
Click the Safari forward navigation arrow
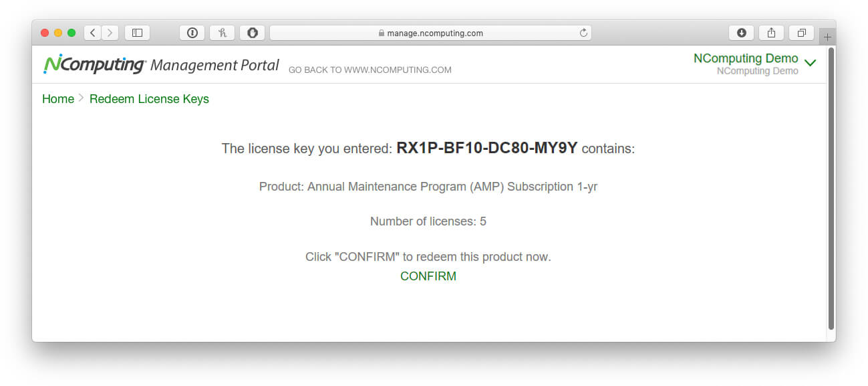point(110,33)
